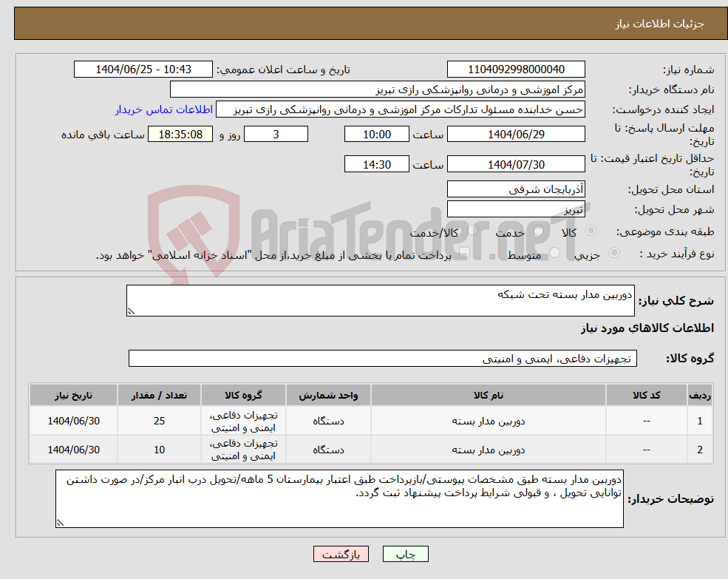Click the hour field showing 10:00
728x579 pixels.
pyautogui.click(x=377, y=134)
